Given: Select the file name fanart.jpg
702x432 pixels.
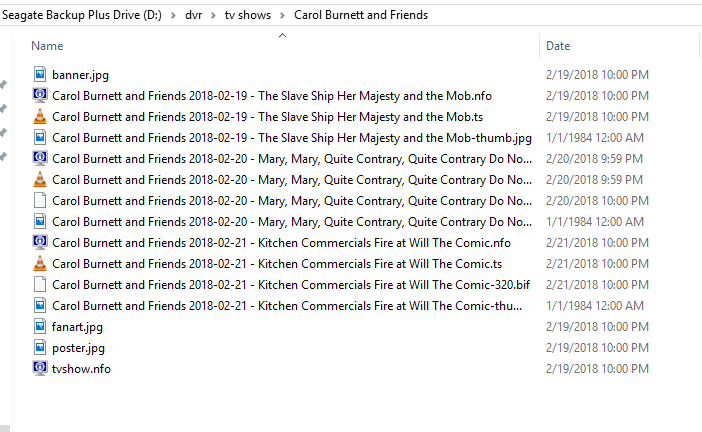Looking at the screenshot, I should click(77, 327).
